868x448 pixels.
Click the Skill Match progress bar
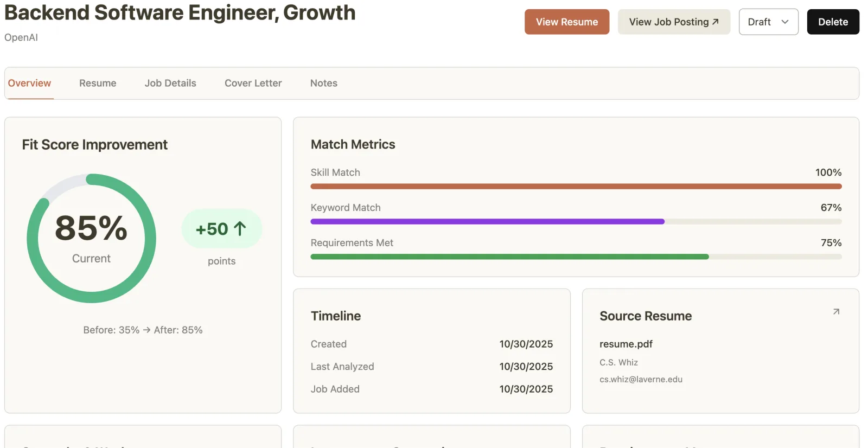point(576,186)
